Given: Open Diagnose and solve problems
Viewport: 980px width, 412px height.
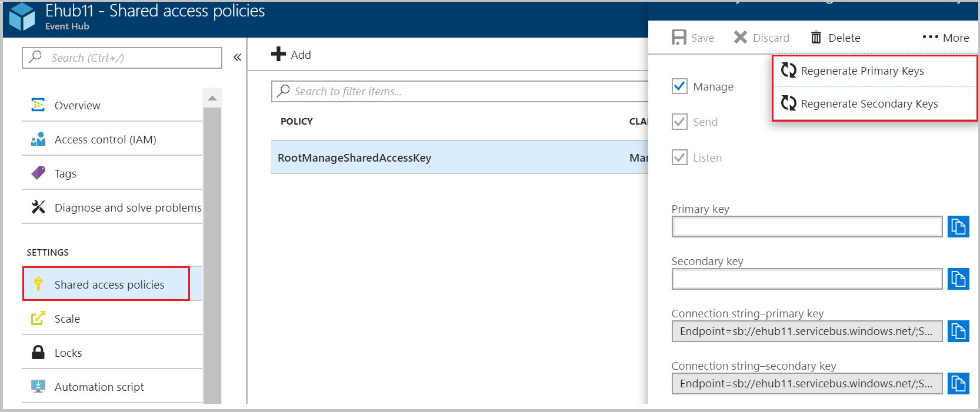Looking at the screenshot, I should click(112, 207).
